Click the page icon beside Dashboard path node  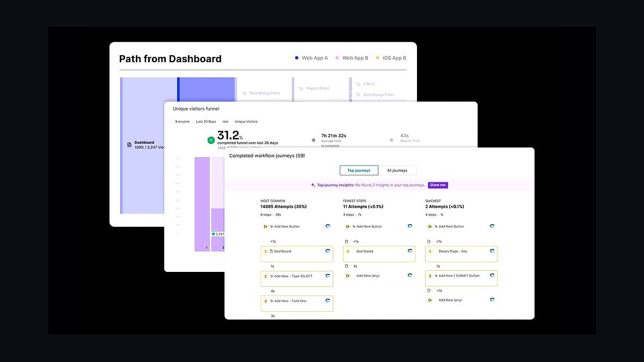point(129,145)
